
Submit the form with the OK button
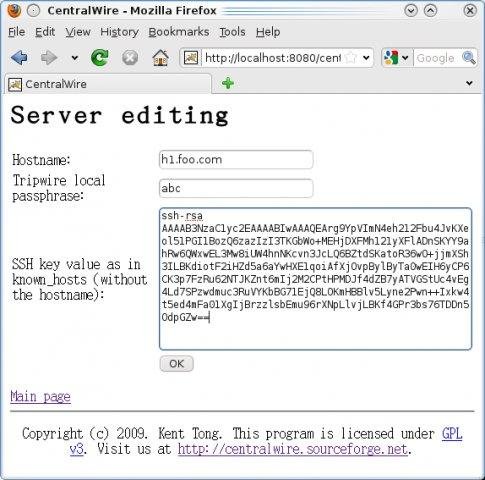tap(176, 364)
